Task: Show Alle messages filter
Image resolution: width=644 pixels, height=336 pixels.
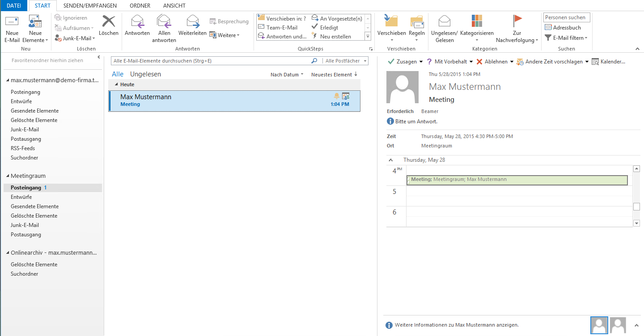Action: (118, 74)
